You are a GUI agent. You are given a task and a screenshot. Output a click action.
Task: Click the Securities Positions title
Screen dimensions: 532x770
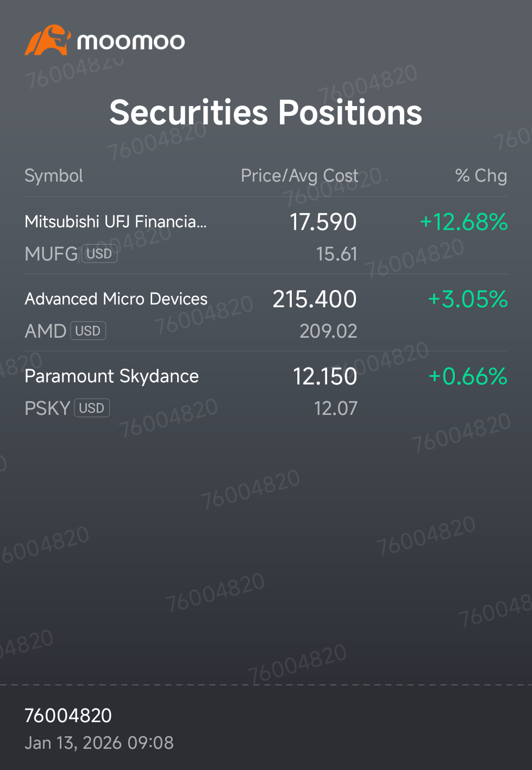266,113
